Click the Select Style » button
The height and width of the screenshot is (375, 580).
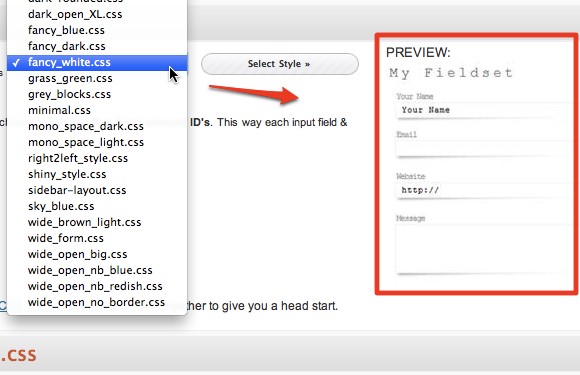tap(280, 64)
